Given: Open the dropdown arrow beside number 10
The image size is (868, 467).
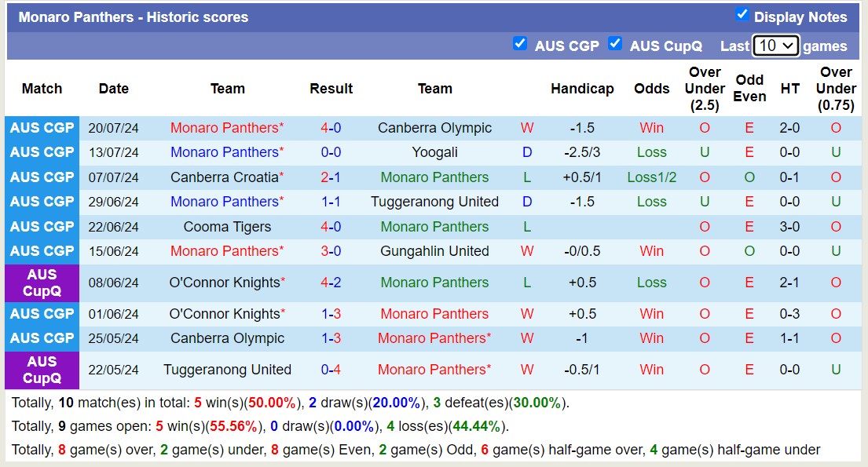Looking at the screenshot, I should click(x=787, y=46).
